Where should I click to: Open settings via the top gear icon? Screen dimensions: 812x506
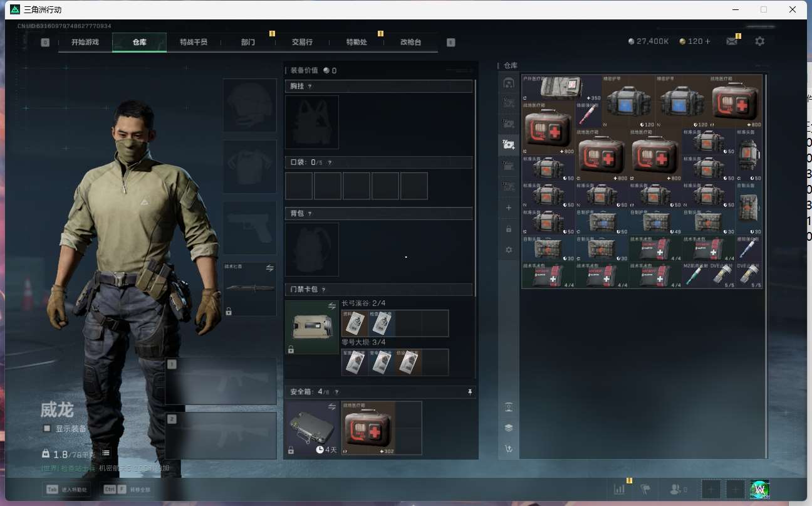pos(759,41)
